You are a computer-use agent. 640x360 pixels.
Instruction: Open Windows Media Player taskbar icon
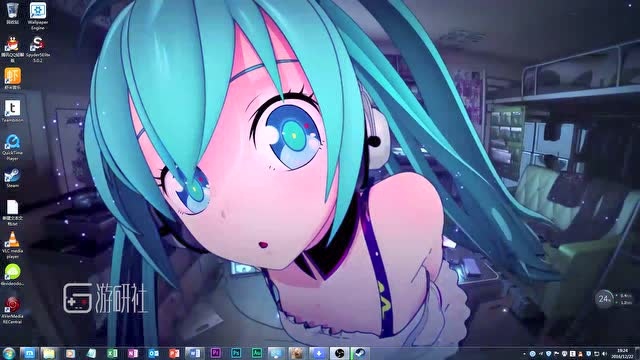[71, 353]
